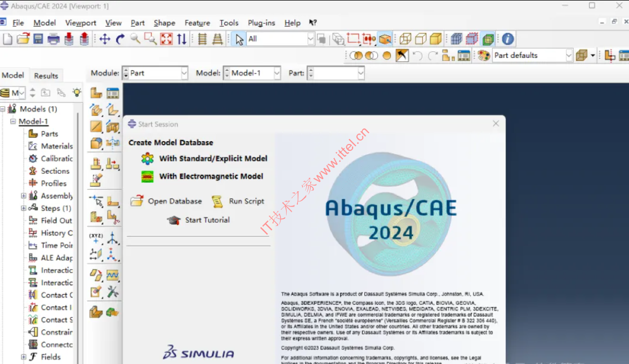Toggle the perspective view cube icon
Image resolution: width=629 pixels, height=364 pixels.
pos(385,39)
